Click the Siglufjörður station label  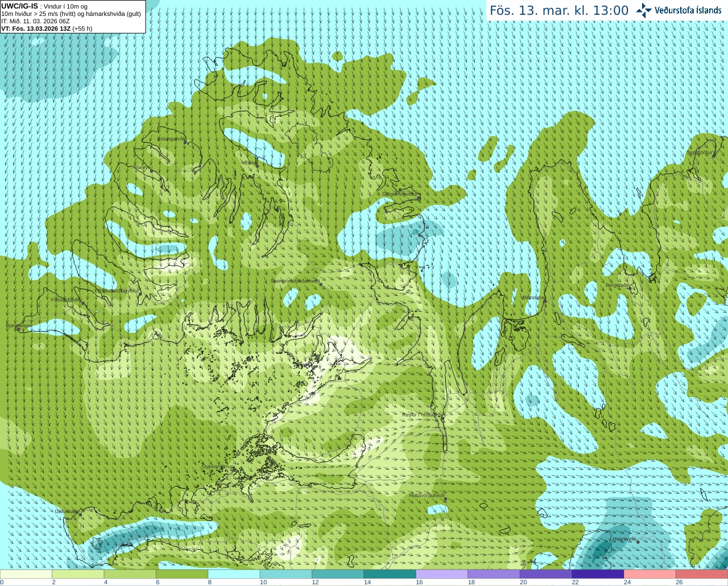(x=700, y=152)
